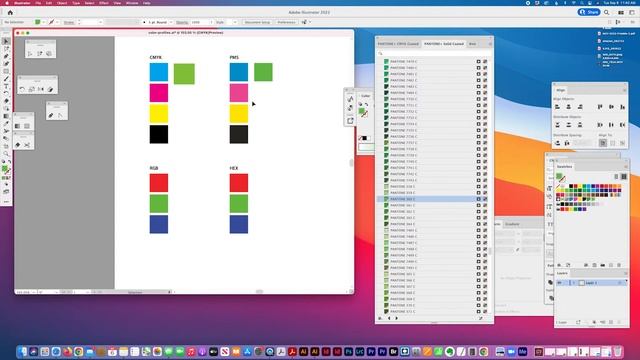Open the Pantone swatch library panel menu
Image resolution: width=640 pixels, height=360 pixels.
pos(490,44)
